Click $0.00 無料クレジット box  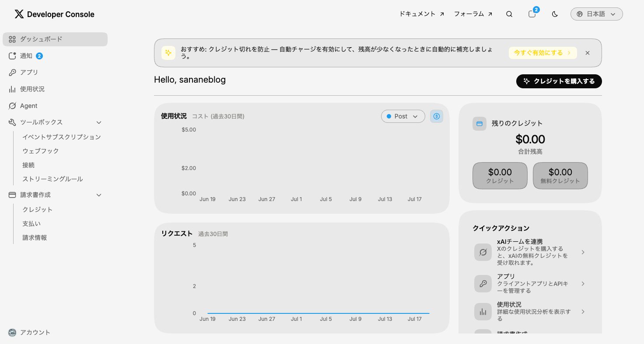560,176
